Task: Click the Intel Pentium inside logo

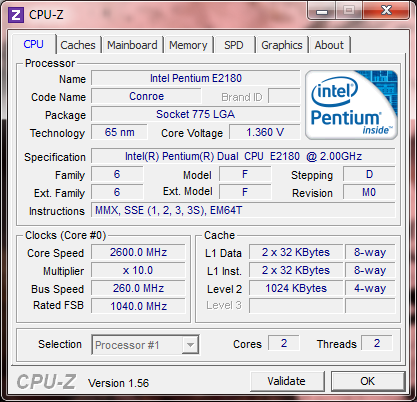Action: (x=351, y=105)
